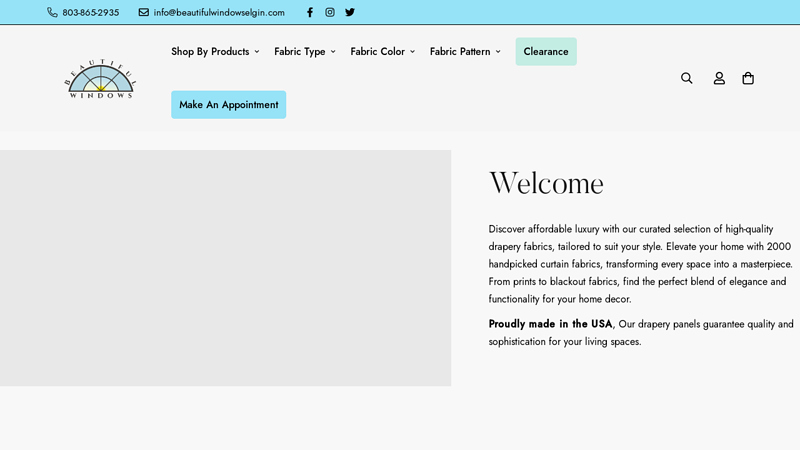The width and height of the screenshot is (800, 450).
Task: Open the Instagram social icon
Action: point(330,12)
